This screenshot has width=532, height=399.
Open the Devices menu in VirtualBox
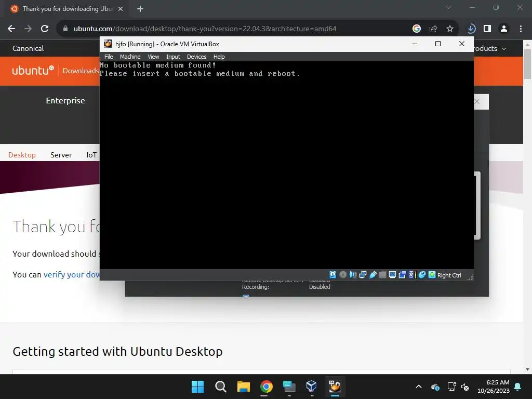196,57
